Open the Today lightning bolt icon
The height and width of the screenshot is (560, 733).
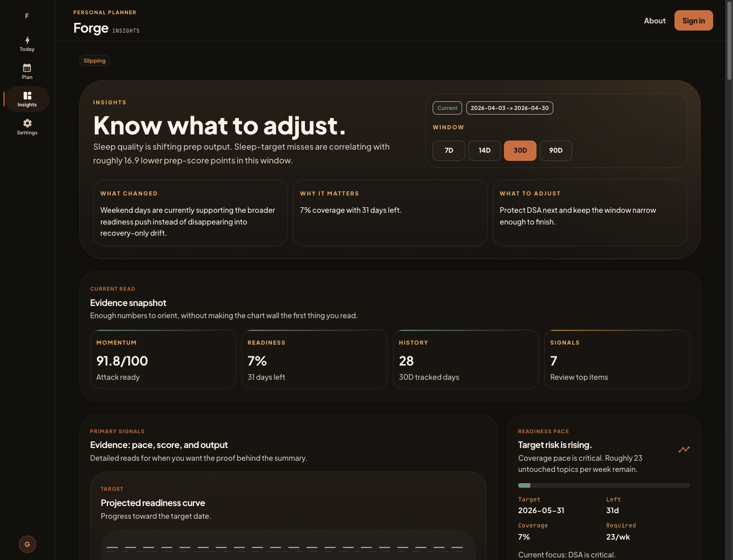[x=27, y=40]
